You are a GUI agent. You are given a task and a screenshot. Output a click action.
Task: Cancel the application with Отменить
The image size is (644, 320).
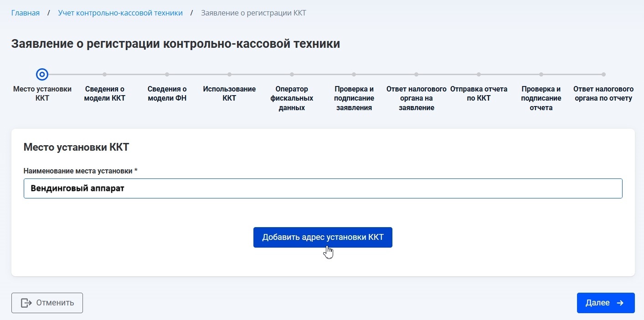pyautogui.click(x=47, y=303)
